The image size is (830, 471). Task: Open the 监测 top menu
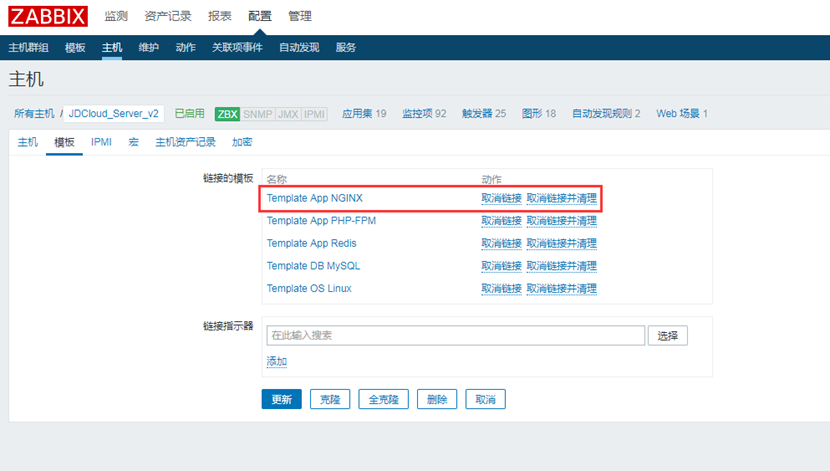116,16
